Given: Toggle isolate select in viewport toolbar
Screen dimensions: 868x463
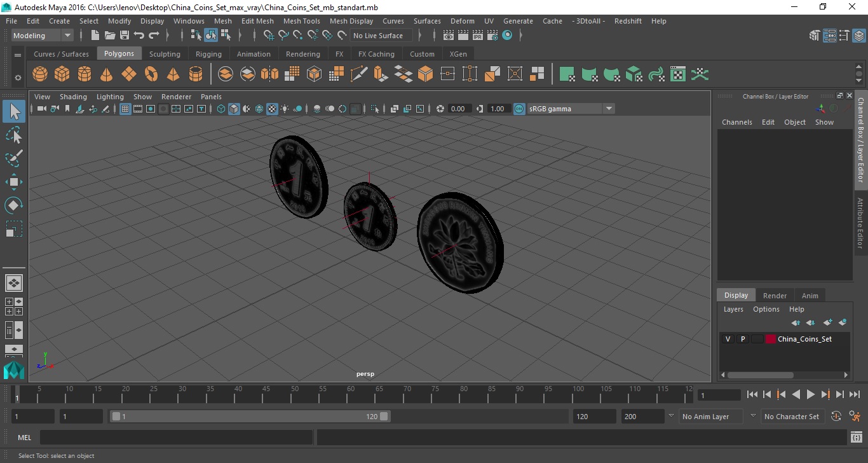Looking at the screenshot, I should pos(376,109).
